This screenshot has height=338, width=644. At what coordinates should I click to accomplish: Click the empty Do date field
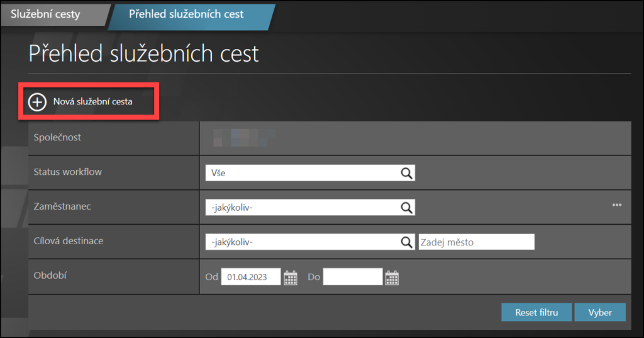(352, 277)
